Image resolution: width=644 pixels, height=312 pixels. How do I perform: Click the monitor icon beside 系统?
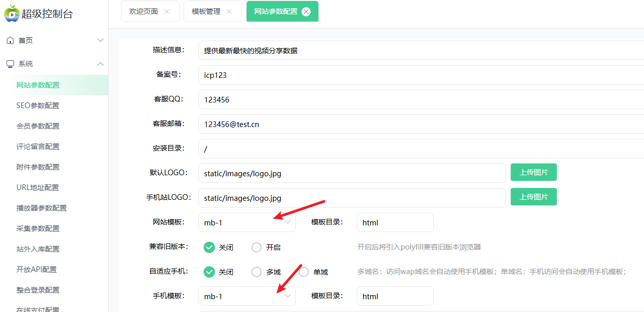coord(10,64)
